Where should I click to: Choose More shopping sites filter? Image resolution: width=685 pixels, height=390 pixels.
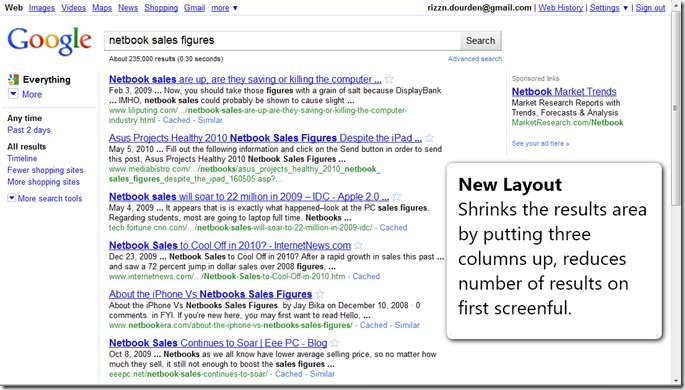(x=43, y=182)
